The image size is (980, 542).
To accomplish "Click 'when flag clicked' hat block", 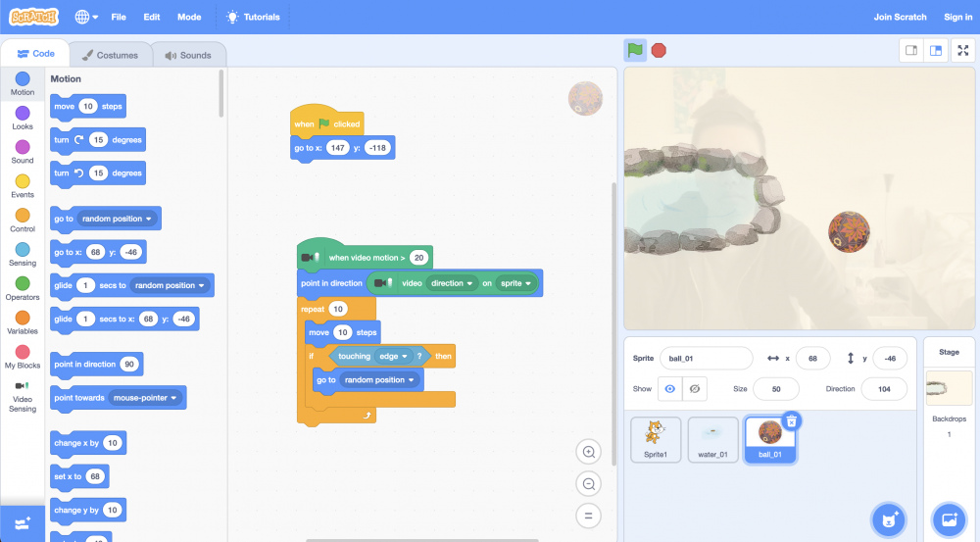I will pyautogui.click(x=327, y=122).
